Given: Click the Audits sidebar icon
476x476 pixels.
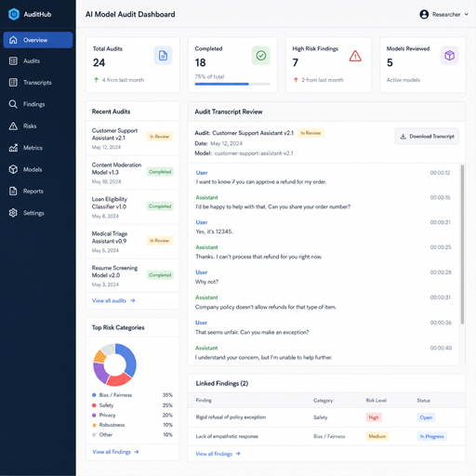Looking at the screenshot, I should click(x=13, y=61).
